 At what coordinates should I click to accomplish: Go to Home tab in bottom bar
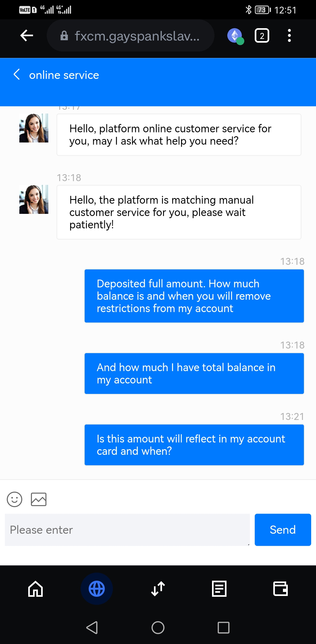click(x=35, y=589)
